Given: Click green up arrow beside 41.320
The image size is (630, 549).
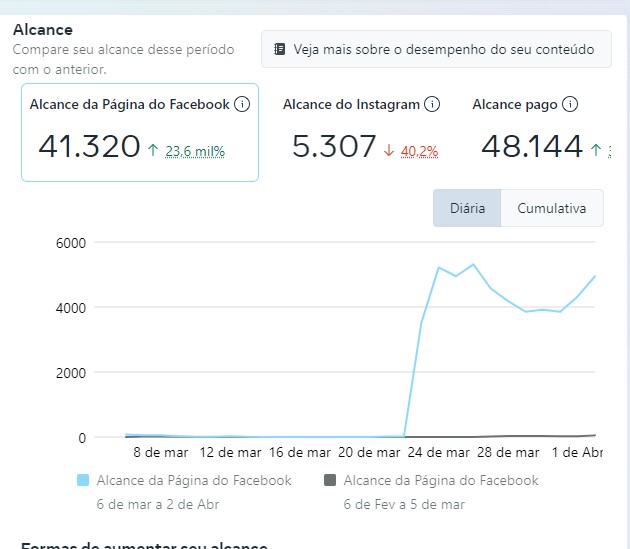Looking at the screenshot, I should tap(153, 151).
